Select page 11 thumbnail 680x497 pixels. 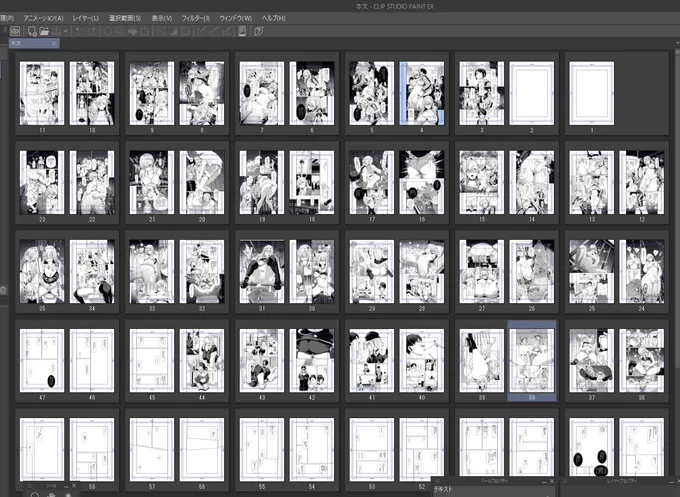(42, 93)
